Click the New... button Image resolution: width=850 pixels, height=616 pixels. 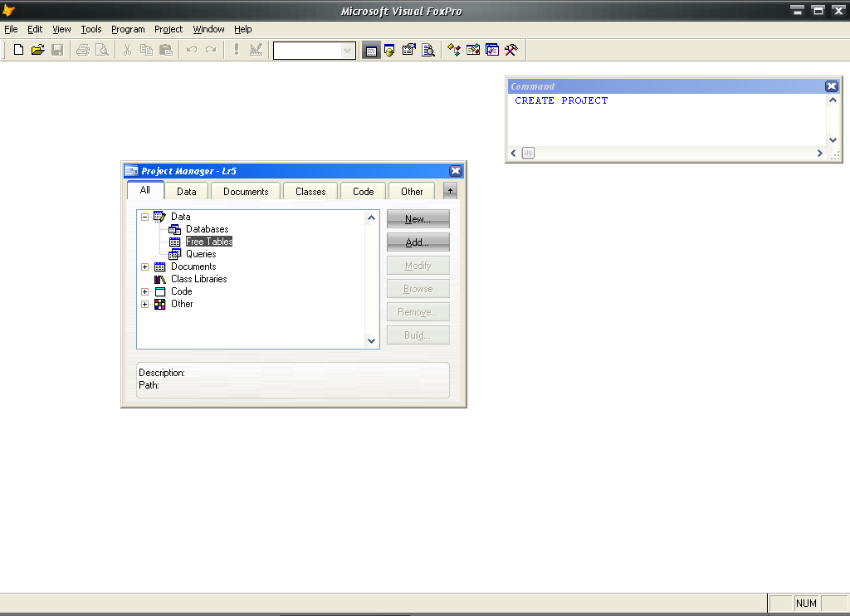pos(418,219)
